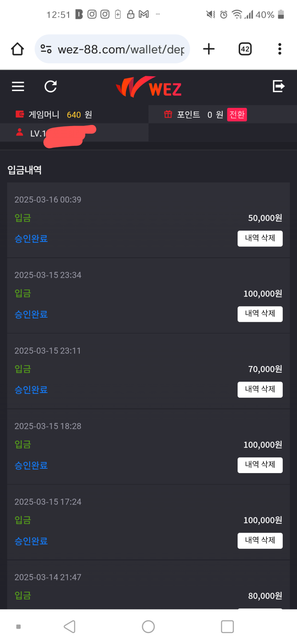Tap the 게임머니 wallet icon

(20, 114)
